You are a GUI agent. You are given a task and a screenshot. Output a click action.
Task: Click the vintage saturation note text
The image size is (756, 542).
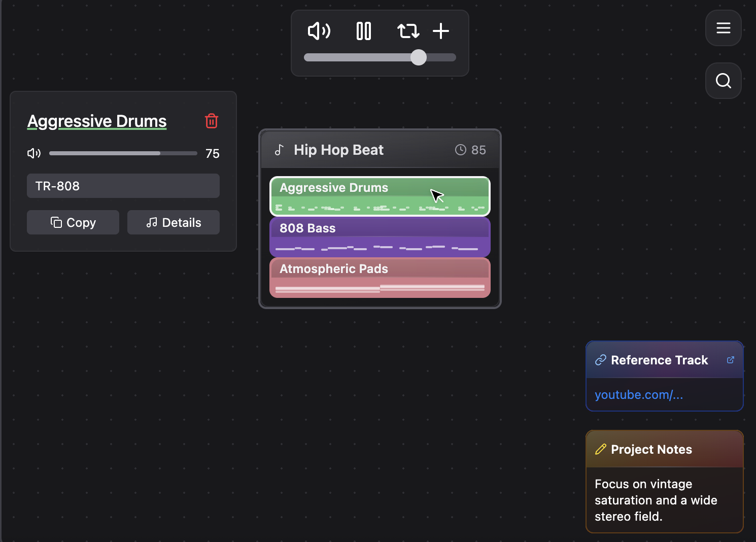[x=656, y=500]
